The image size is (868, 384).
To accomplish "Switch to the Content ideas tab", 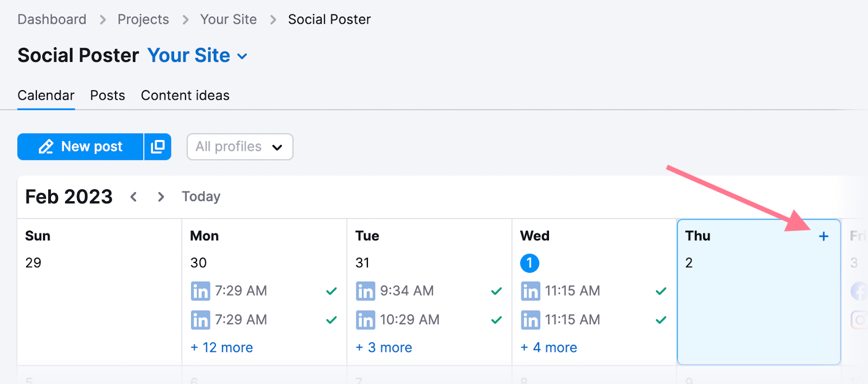I will [x=185, y=95].
